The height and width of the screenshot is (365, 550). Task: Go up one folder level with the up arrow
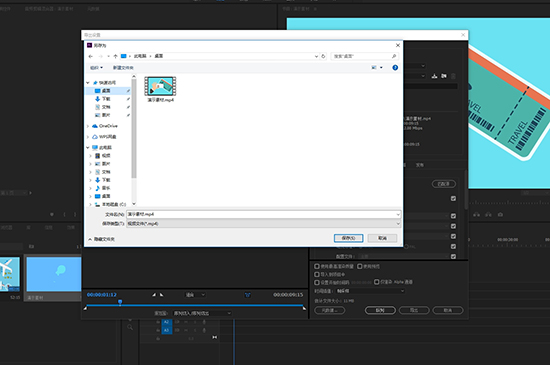pos(115,56)
